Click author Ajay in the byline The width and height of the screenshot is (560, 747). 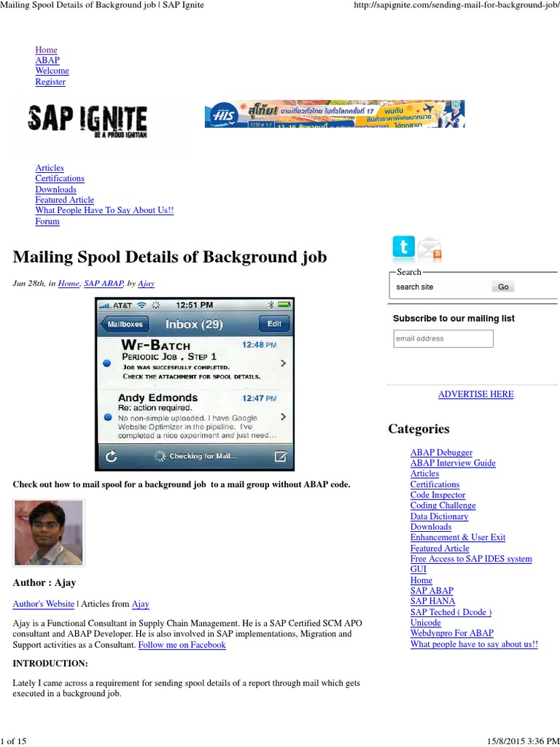pyautogui.click(x=146, y=284)
